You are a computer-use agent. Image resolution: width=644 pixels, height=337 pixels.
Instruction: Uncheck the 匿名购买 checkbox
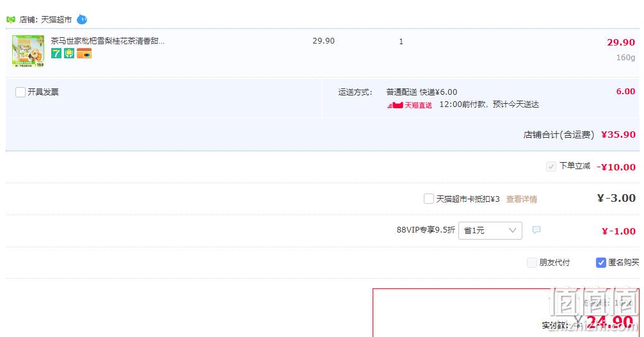(x=601, y=263)
